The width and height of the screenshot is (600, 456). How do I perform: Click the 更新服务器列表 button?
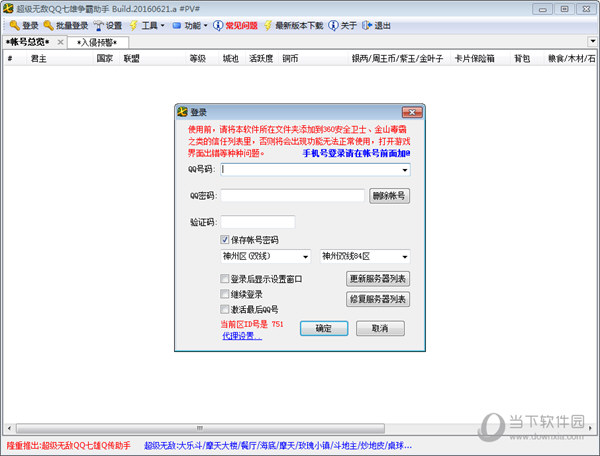coord(378,279)
